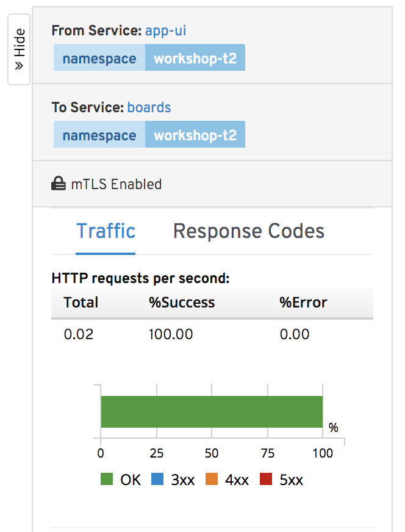The image size is (405, 532).
Task: Click the orange 4xx legend swatch
Action: click(x=212, y=479)
